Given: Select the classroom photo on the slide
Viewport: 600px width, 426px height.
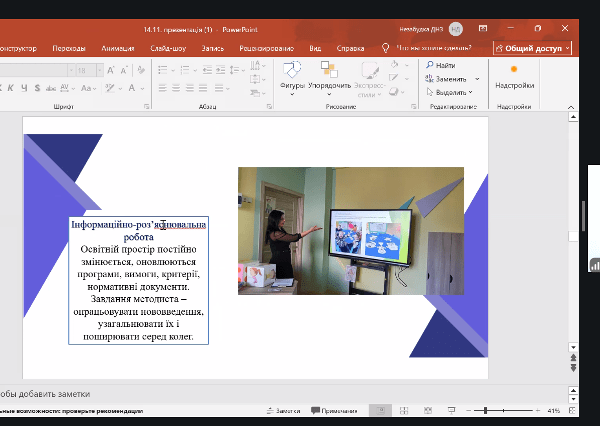Looking at the screenshot, I should click(x=351, y=230).
